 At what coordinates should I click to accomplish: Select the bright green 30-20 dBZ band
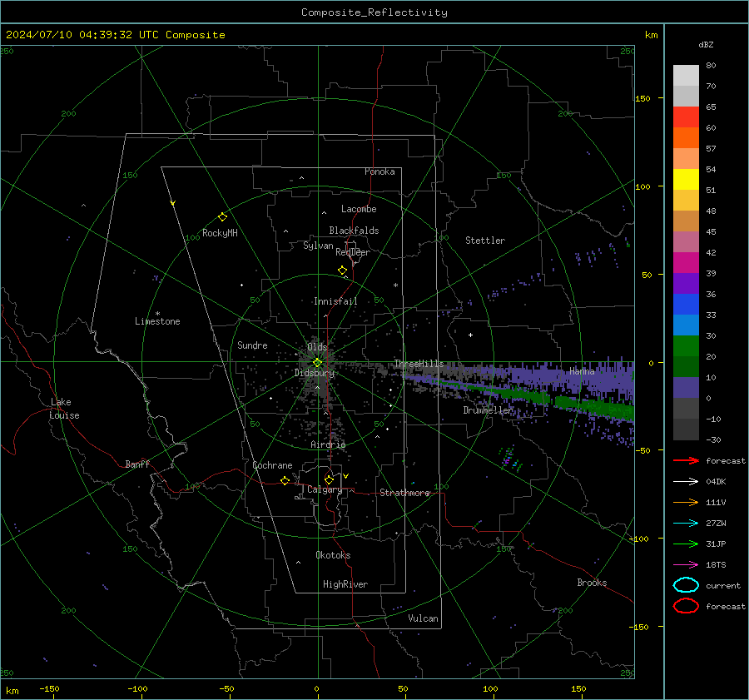click(686, 346)
